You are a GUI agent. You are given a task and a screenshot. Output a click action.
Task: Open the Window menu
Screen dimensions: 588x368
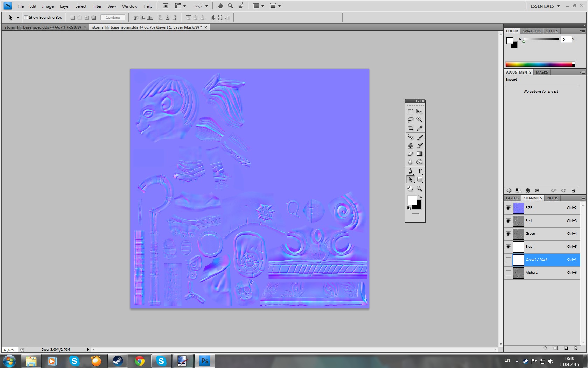tap(129, 6)
